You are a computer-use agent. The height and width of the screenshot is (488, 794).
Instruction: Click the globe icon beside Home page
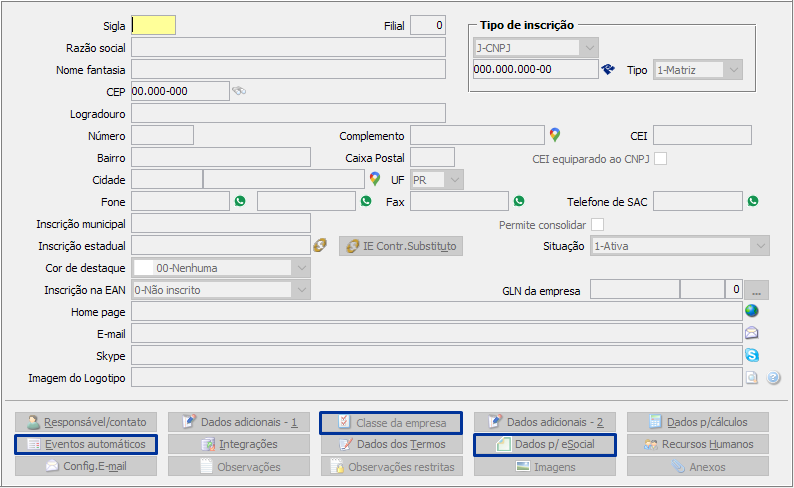[752, 311]
